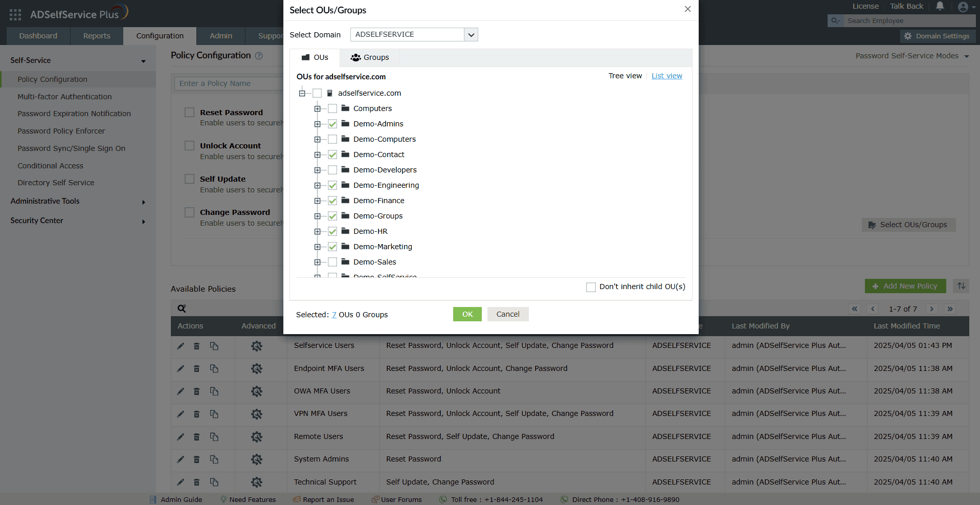
Task: Copy the Selfservice Users policy
Action: pyautogui.click(x=214, y=346)
